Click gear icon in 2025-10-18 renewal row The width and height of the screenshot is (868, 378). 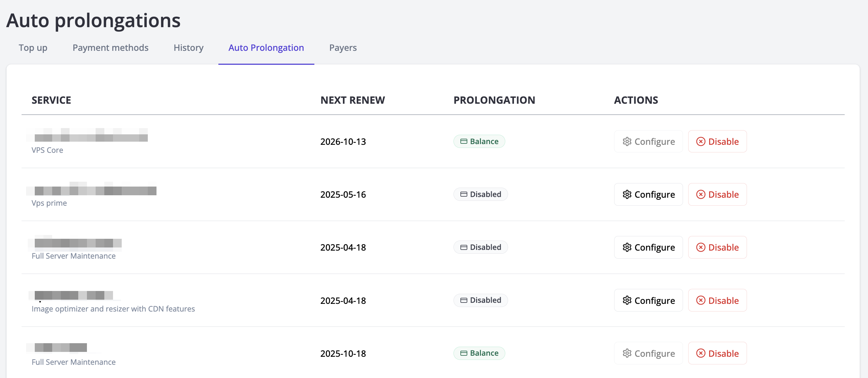[627, 353]
